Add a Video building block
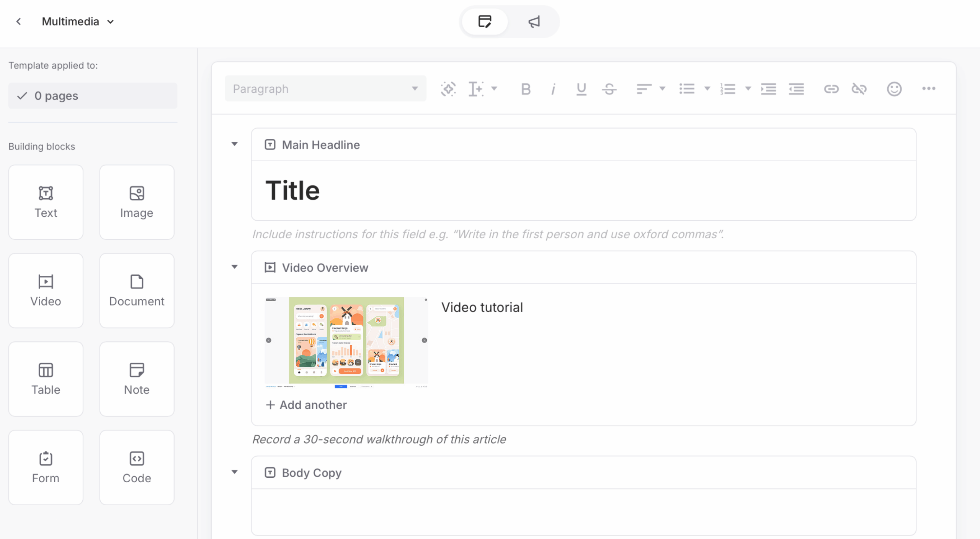Image resolution: width=980 pixels, height=539 pixels. coord(46,291)
